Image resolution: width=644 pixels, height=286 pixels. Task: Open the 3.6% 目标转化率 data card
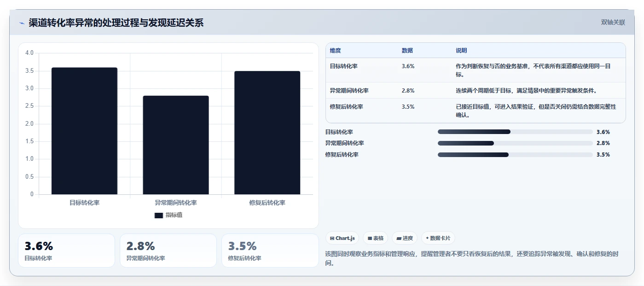(66, 251)
